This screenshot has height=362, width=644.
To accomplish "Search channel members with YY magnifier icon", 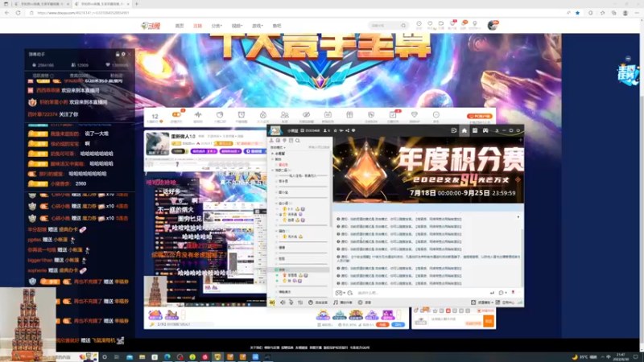I will click(x=298, y=140).
